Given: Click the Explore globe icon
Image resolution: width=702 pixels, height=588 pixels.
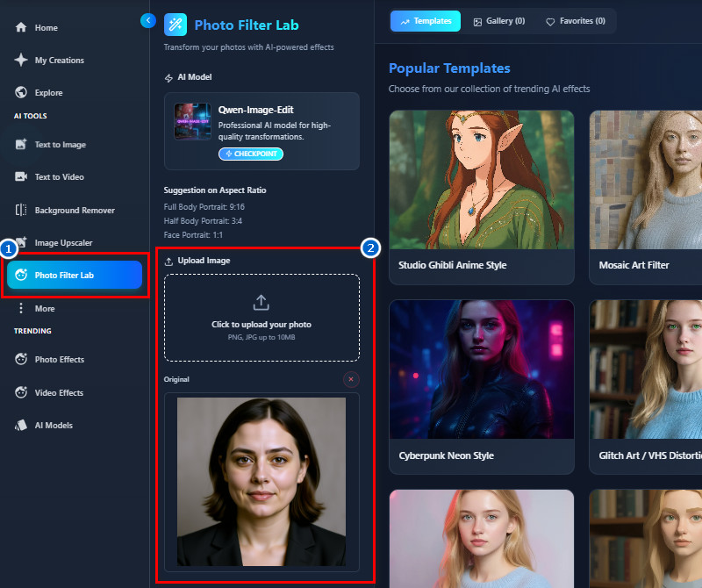Looking at the screenshot, I should coord(21,93).
